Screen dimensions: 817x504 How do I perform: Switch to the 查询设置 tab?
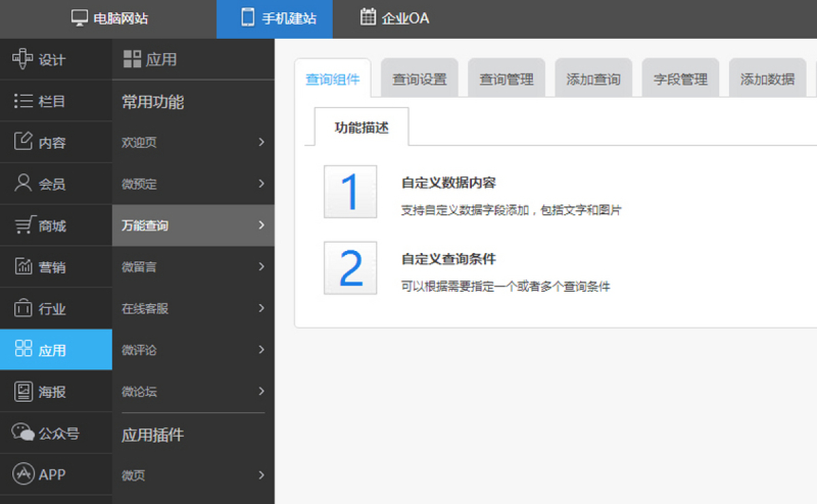pyautogui.click(x=419, y=79)
